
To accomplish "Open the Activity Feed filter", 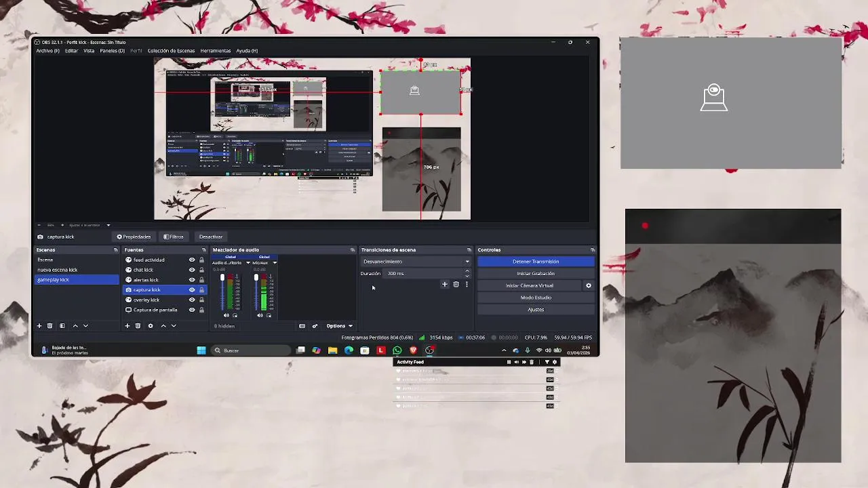I will 547,362.
